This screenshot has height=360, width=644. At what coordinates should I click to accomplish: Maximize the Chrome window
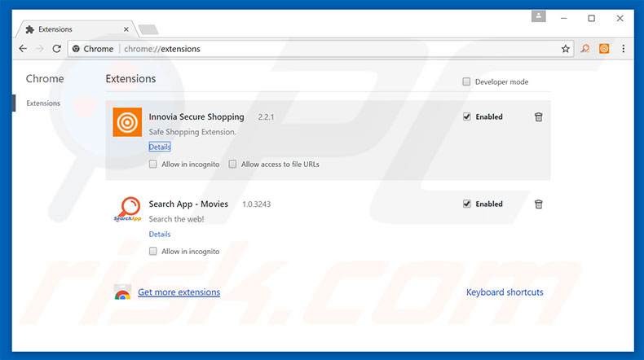592,18
